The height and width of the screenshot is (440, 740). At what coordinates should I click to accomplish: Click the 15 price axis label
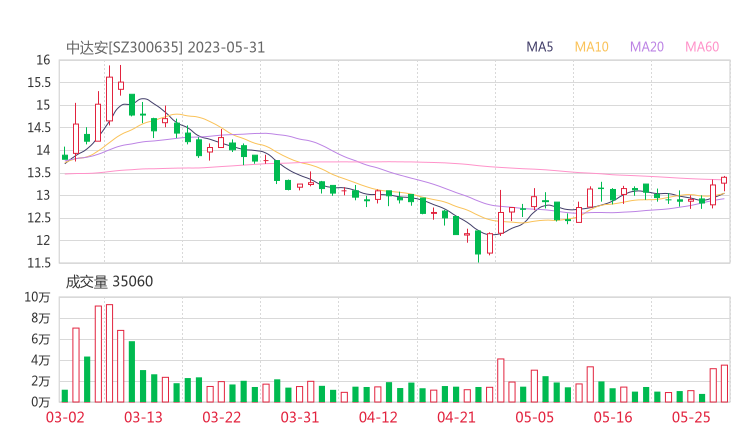pos(43,105)
